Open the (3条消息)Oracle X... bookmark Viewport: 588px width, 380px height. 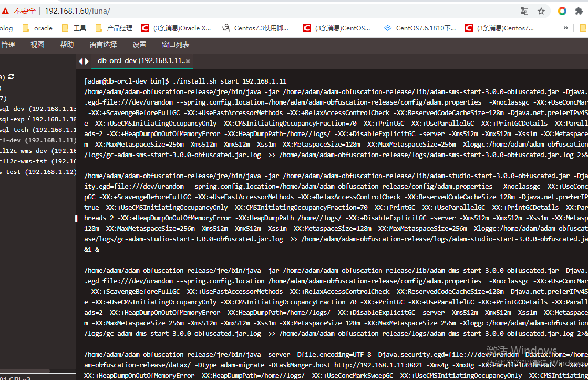coord(176,28)
